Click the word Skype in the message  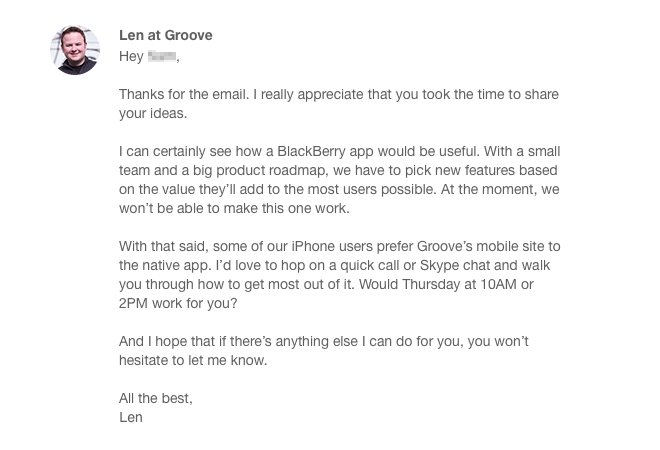click(439, 266)
